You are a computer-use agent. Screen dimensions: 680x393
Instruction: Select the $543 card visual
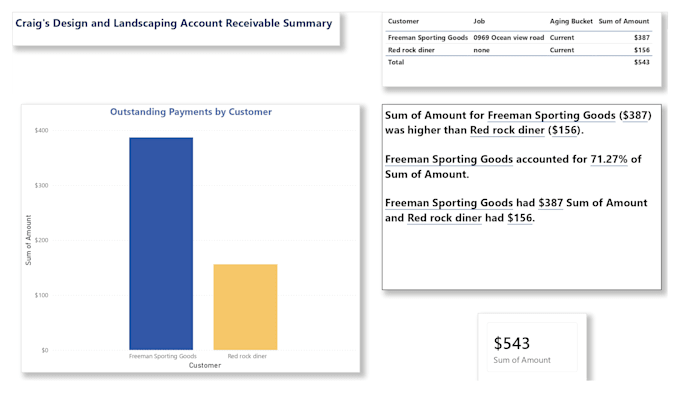click(x=532, y=347)
